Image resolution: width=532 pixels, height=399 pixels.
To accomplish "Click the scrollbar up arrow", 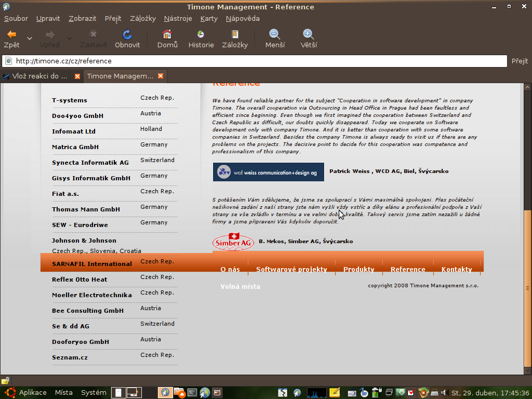I will (527, 87).
